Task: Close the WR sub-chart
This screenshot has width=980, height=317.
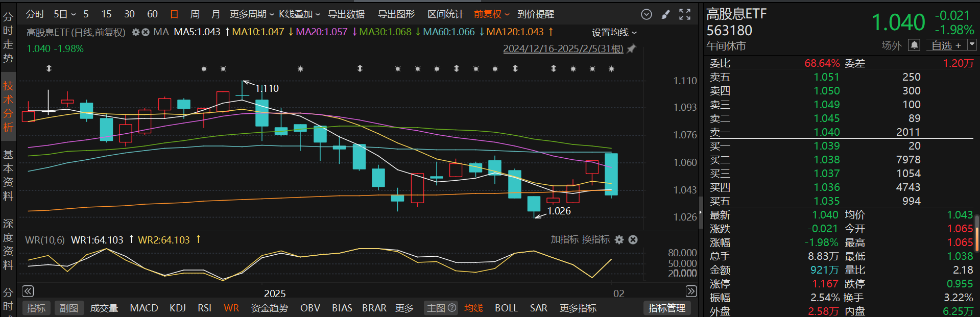Action: [x=633, y=239]
